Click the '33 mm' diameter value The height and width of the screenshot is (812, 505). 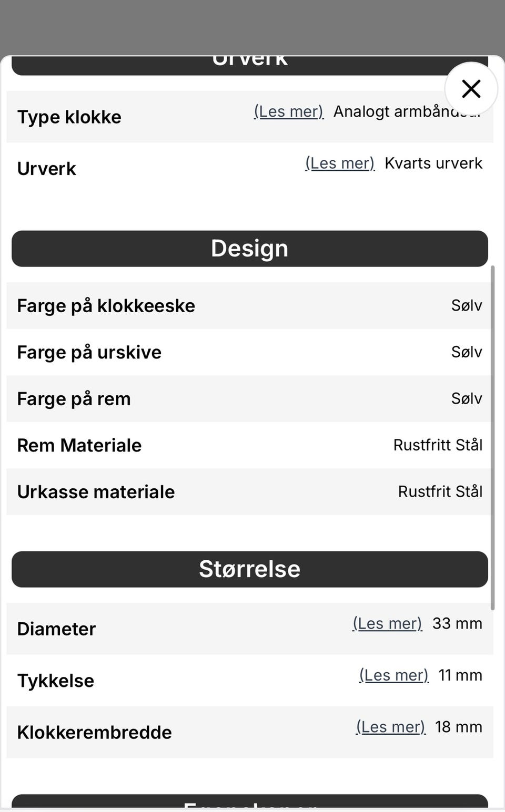[x=457, y=623]
